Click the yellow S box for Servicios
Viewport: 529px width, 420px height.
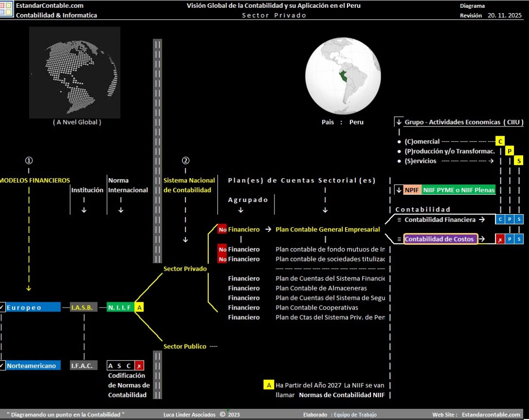519,161
